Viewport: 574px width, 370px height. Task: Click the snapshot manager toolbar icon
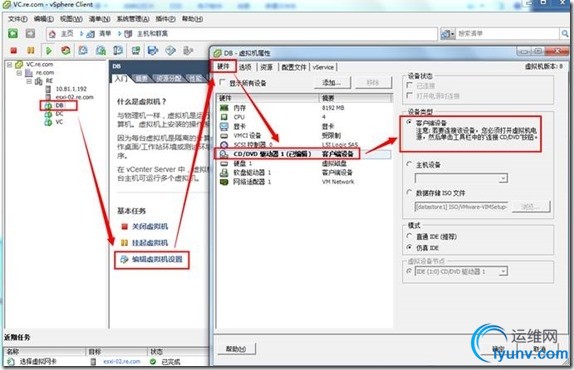click(x=118, y=50)
